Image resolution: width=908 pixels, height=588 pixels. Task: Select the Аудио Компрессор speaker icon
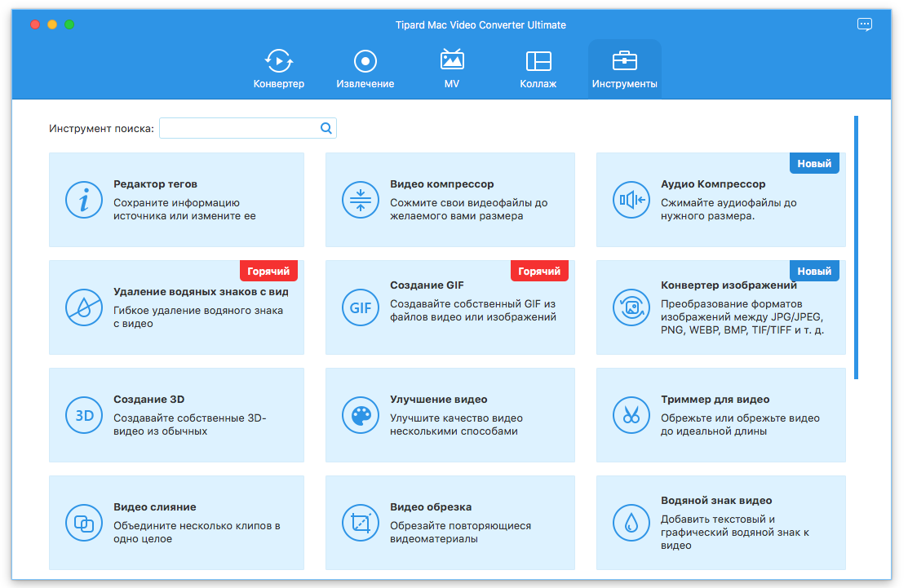[631, 200]
